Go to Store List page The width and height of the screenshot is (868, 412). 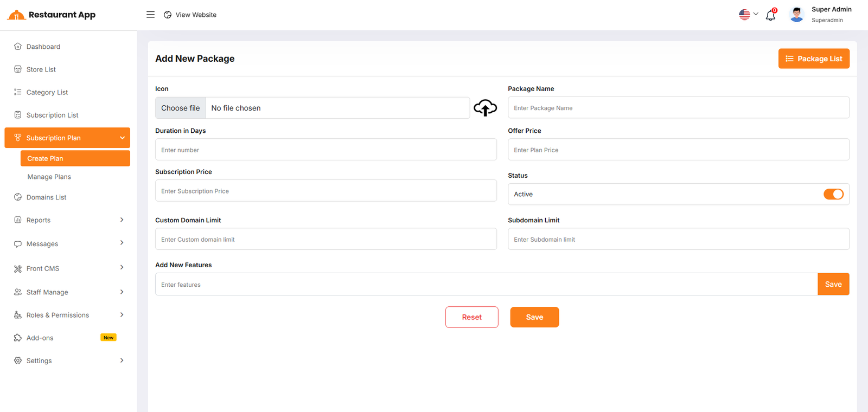click(41, 69)
